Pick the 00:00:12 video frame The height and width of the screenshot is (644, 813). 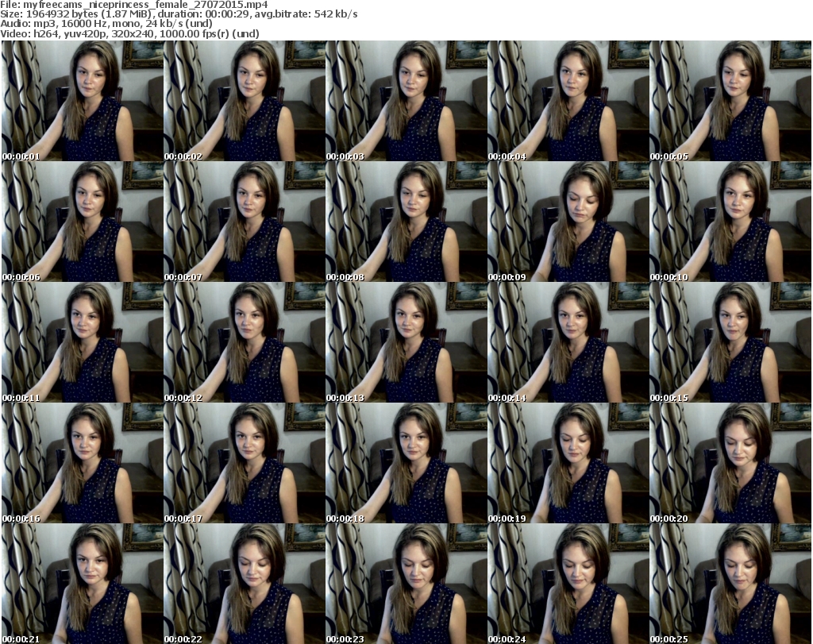click(245, 342)
